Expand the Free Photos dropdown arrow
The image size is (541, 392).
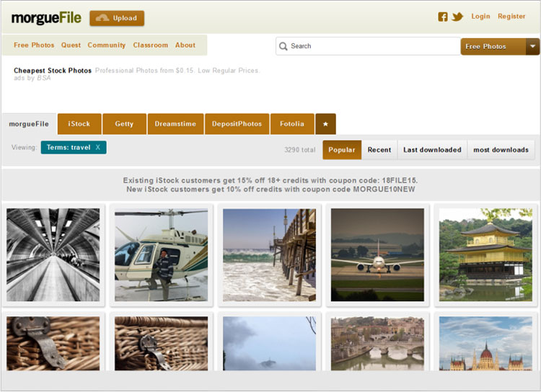[532, 46]
